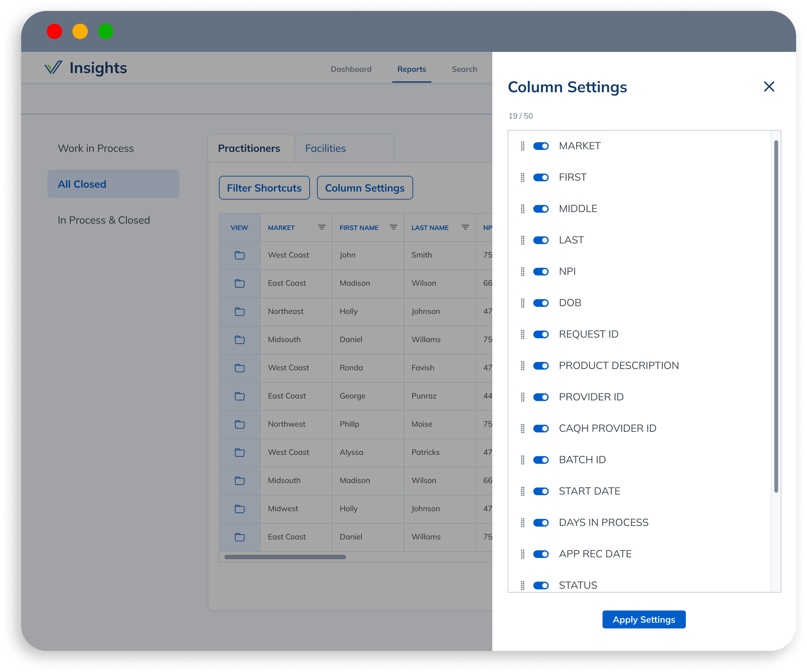807x672 pixels.
Task: Disable the DOB column toggle
Action: (x=541, y=303)
